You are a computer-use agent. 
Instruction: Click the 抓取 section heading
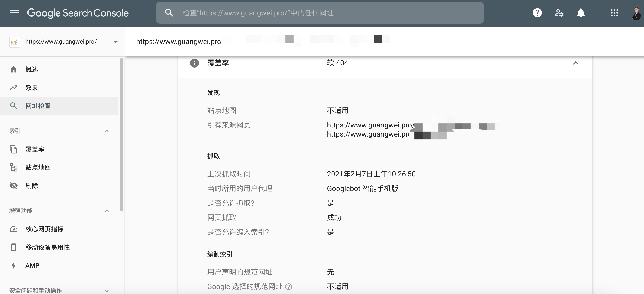click(213, 156)
